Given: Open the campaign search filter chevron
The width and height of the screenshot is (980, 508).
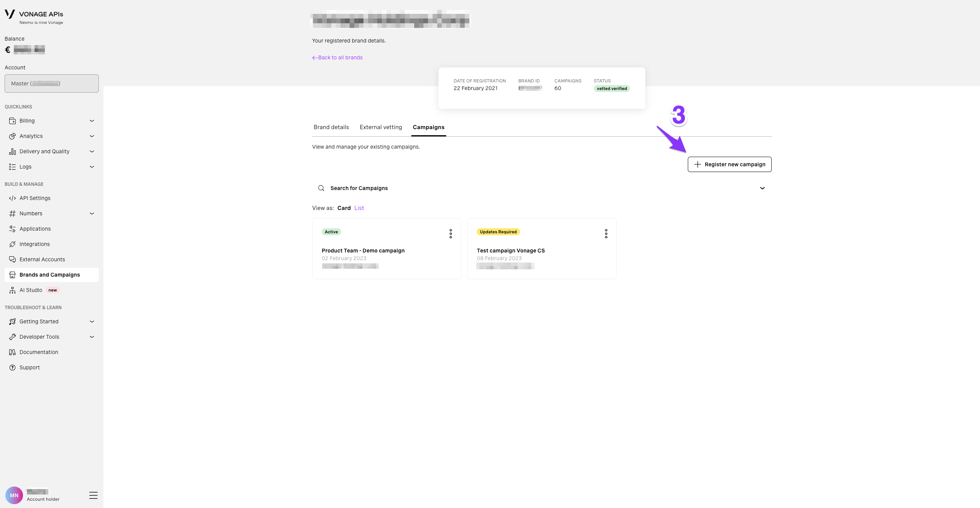Looking at the screenshot, I should (762, 188).
